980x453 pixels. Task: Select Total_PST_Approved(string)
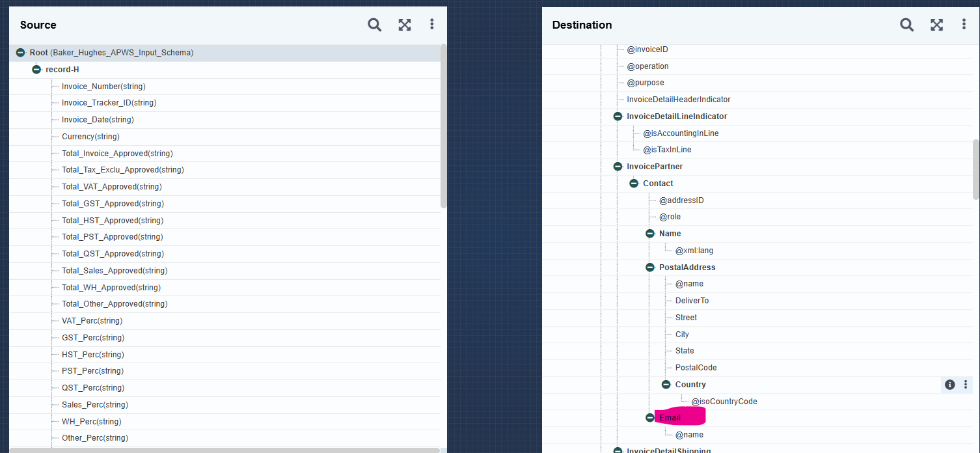[x=112, y=237]
